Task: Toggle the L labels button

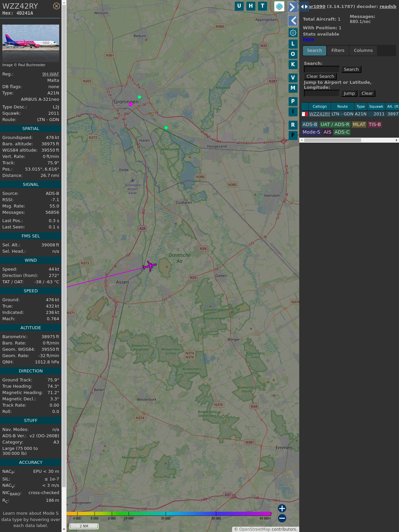Action: (x=293, y=44)
